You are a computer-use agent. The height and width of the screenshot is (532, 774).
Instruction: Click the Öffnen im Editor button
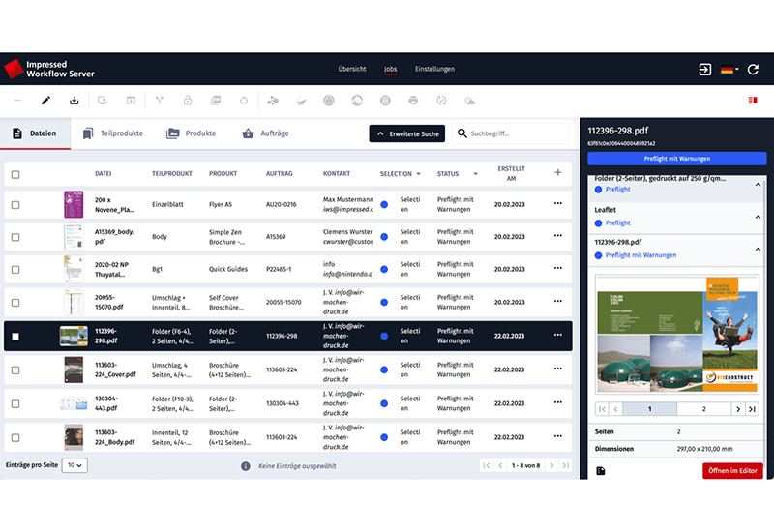(x=732, y=471)
